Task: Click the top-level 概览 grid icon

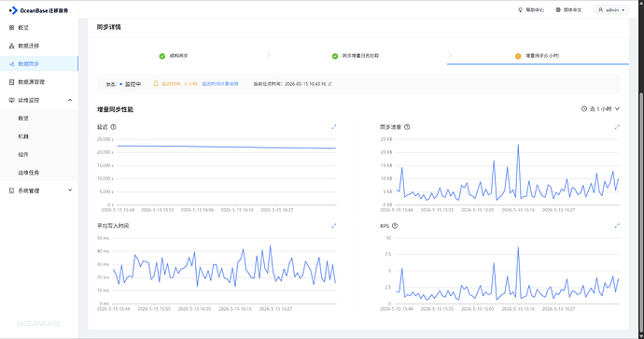Action: [x=11, y=27]
